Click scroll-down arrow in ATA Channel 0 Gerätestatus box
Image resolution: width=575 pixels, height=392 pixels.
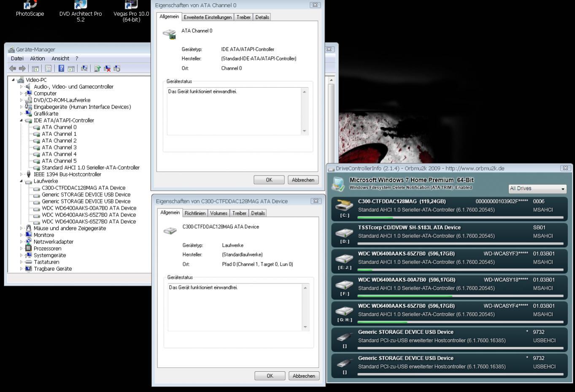pos(305,131)
